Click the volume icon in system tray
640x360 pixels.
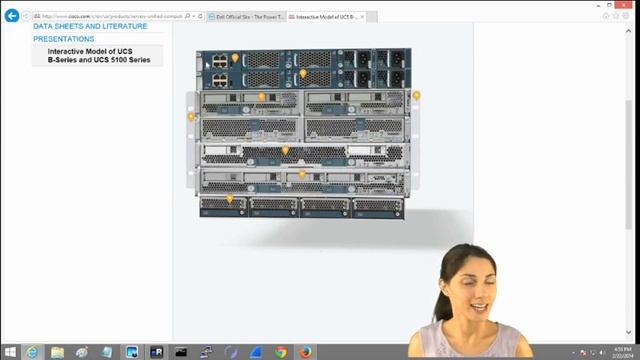(x=602, y=353)
